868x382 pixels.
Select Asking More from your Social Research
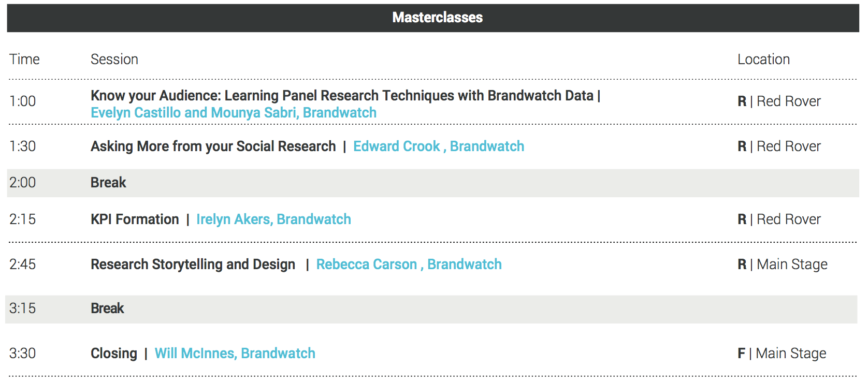click(x=213, y=146)
